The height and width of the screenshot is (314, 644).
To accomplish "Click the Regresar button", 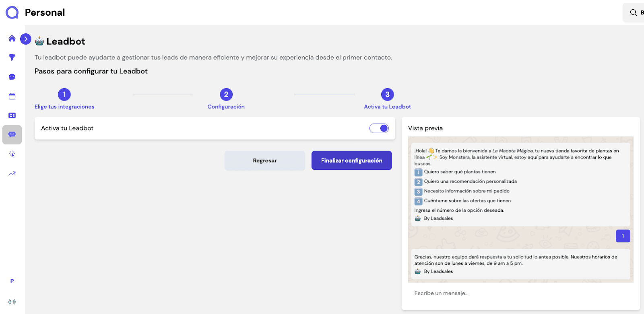I will click(265, 161).
